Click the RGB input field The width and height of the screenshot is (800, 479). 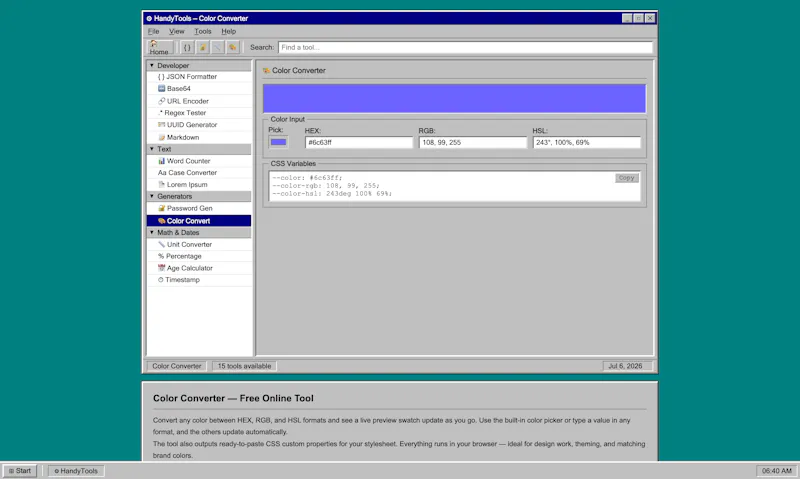pyautogui.click(x=472, y=142)
